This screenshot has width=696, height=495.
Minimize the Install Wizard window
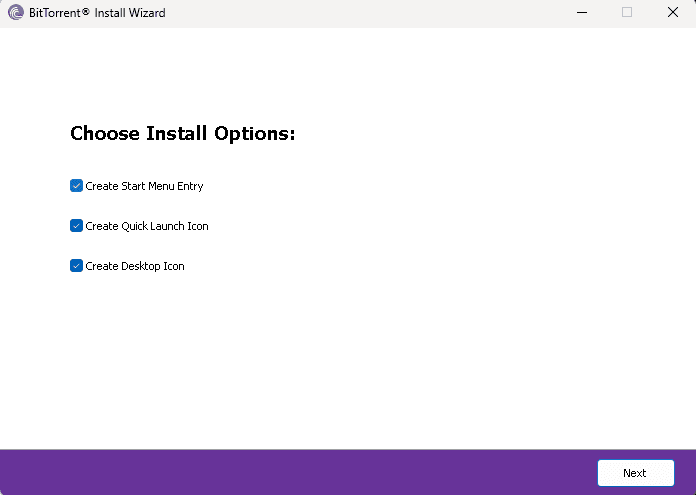click(581, 13)
